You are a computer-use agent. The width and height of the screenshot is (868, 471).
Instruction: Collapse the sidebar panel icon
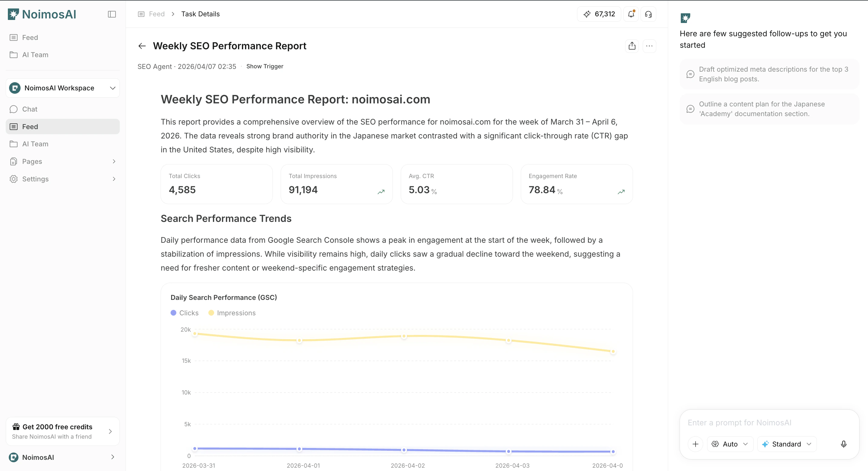tap(112, 14)
